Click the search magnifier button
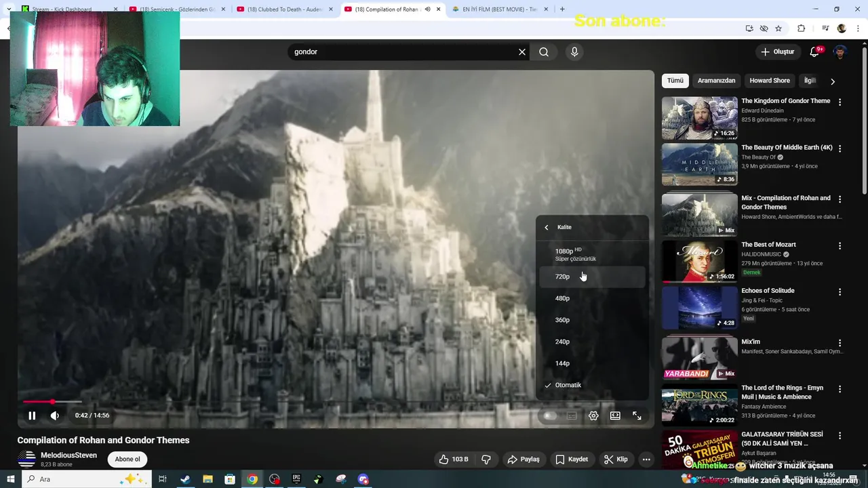The image size is (868, 488). click(544, 52)
